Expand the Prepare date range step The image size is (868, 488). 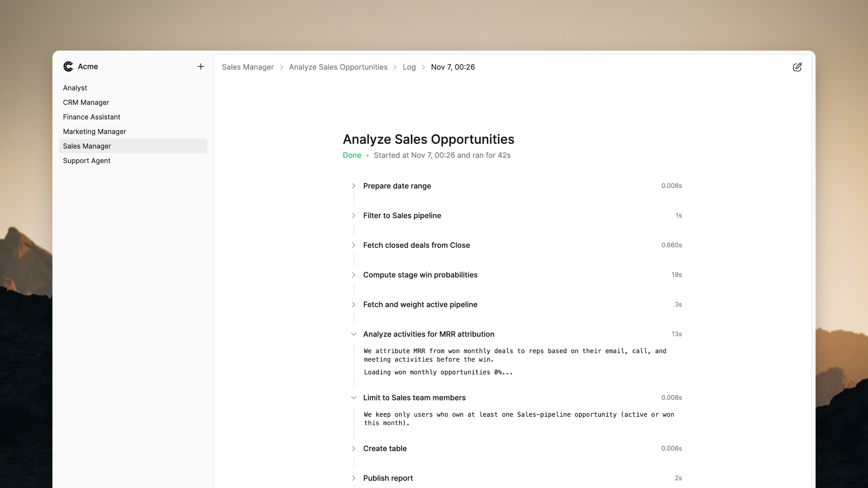coord(353,186)
